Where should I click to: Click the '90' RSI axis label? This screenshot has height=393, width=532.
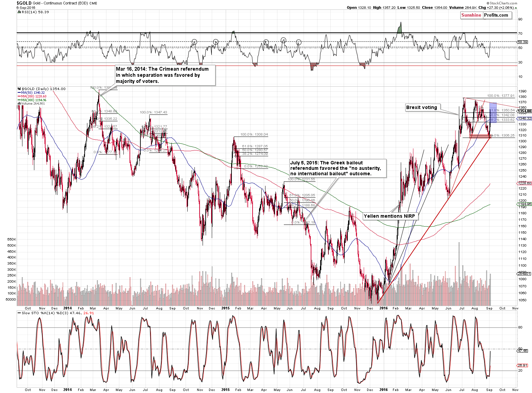[520, 19]
